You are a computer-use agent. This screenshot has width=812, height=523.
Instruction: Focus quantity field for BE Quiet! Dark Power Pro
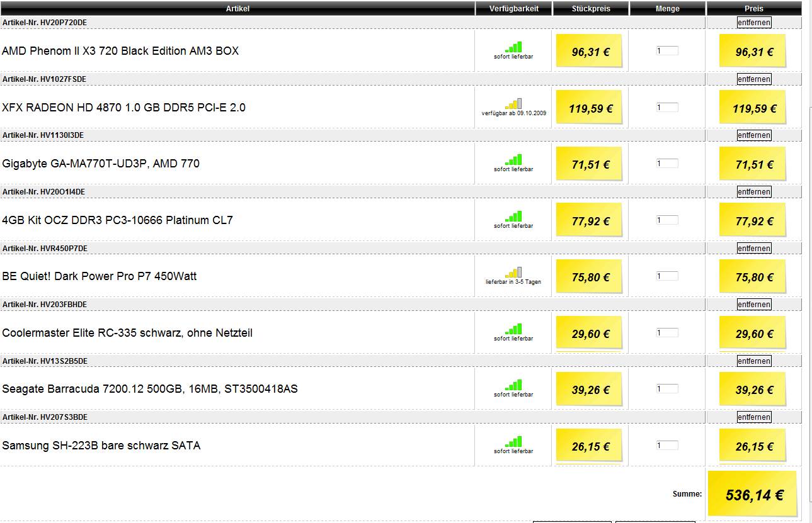click(667, 276)
